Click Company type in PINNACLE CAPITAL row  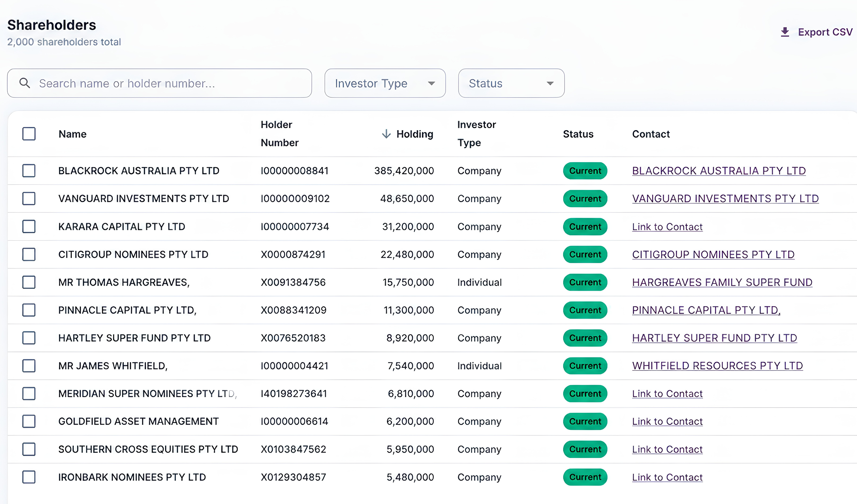point(479,310)
